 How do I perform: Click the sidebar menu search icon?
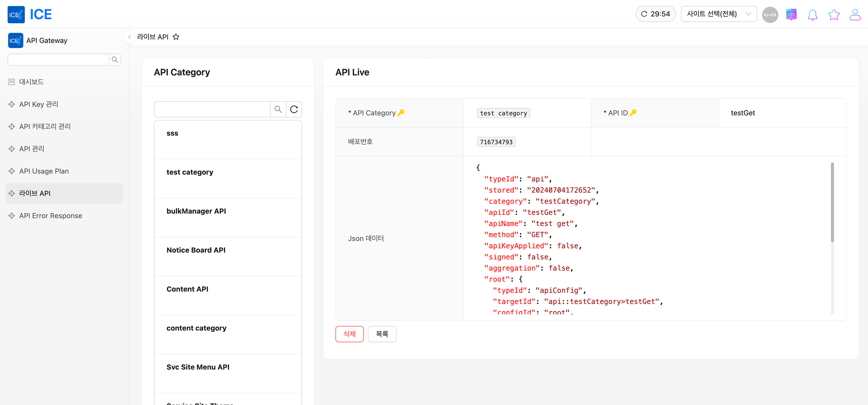pos(115,60)
